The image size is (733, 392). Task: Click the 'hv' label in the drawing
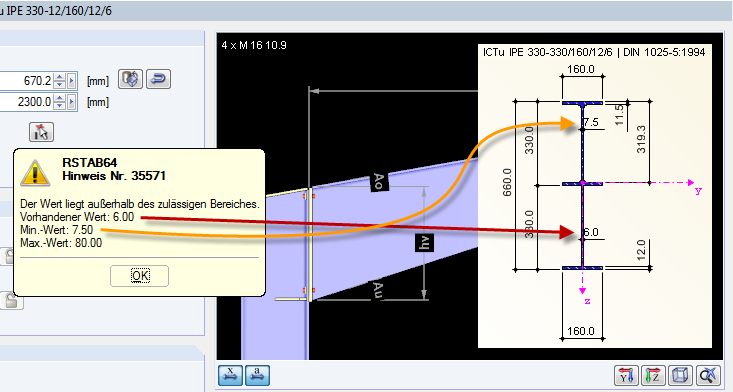(424, 242)
